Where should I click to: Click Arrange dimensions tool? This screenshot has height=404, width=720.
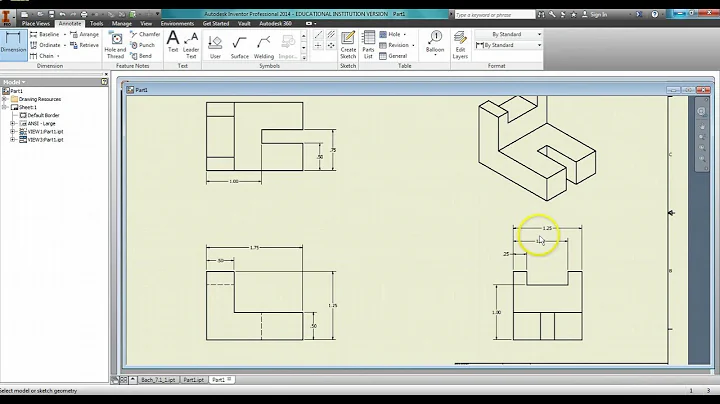click(x=84, y=34)
